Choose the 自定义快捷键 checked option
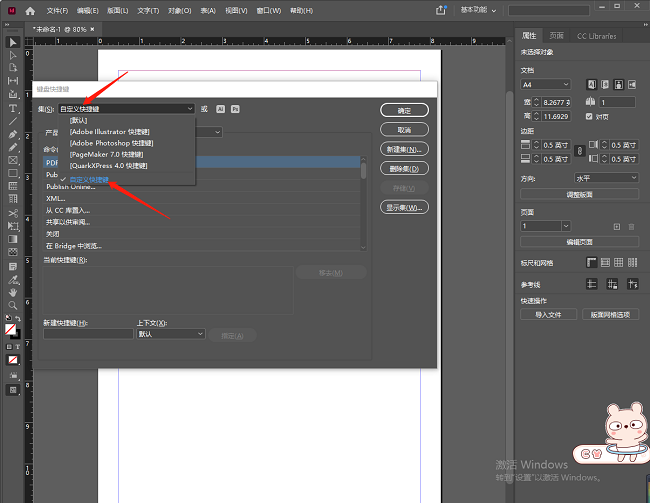650x503 pixels. coord(89,179)
